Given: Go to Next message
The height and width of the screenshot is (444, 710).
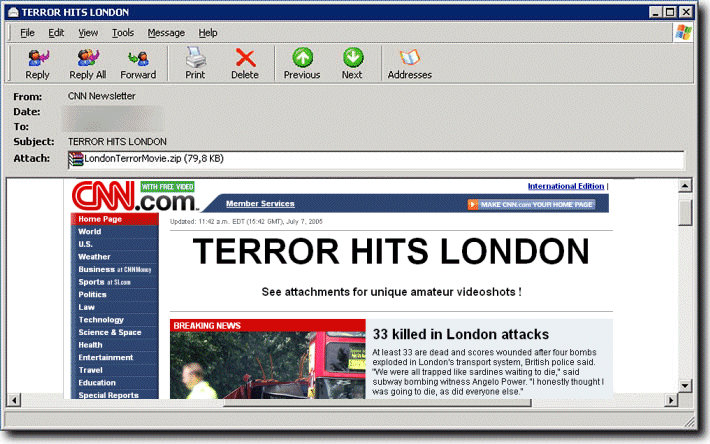Looking at the screenshot, I should coord(352,64).
